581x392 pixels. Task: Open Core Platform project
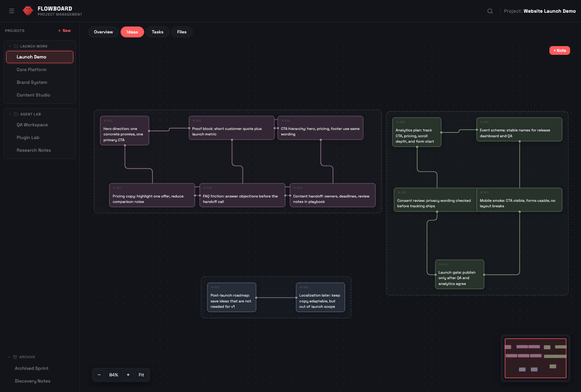40,70
